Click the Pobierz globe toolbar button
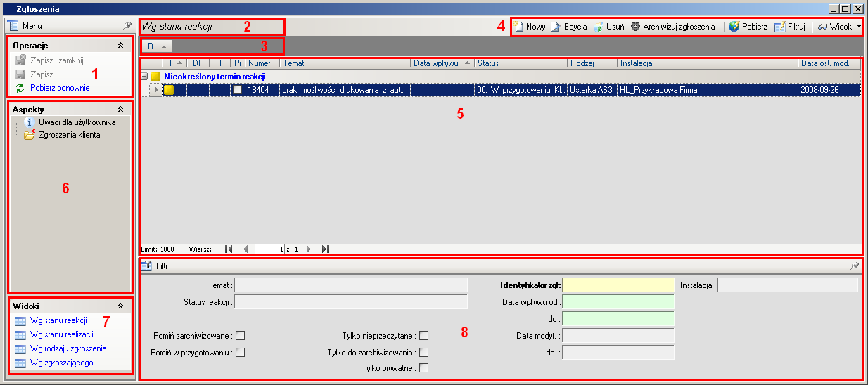868x385 pixels. coord(748,27)
